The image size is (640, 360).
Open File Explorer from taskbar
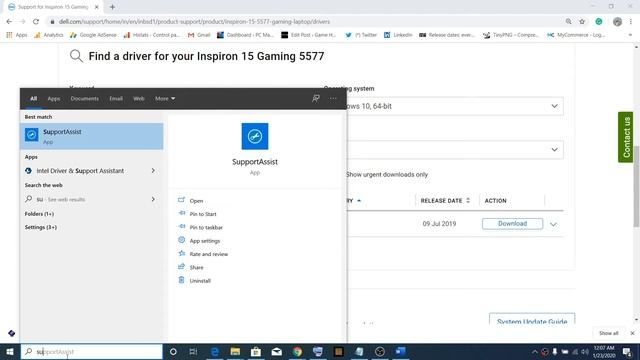click(x=235, y=351)
